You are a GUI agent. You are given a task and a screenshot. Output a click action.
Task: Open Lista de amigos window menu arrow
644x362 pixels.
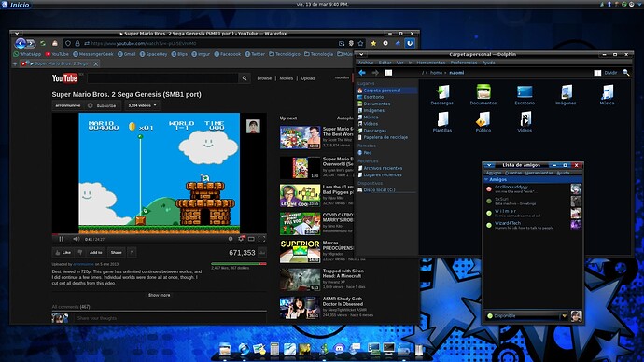click(x=489, y=165)
